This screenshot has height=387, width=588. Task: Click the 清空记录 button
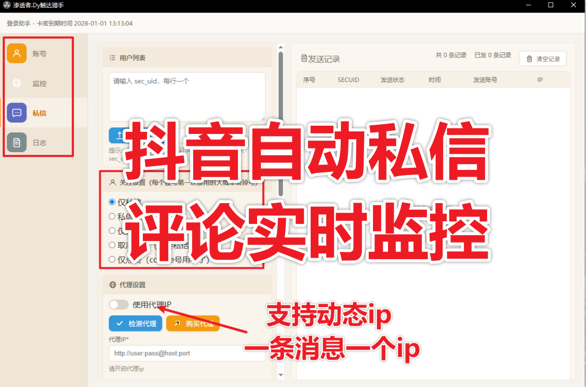point(542,58)
